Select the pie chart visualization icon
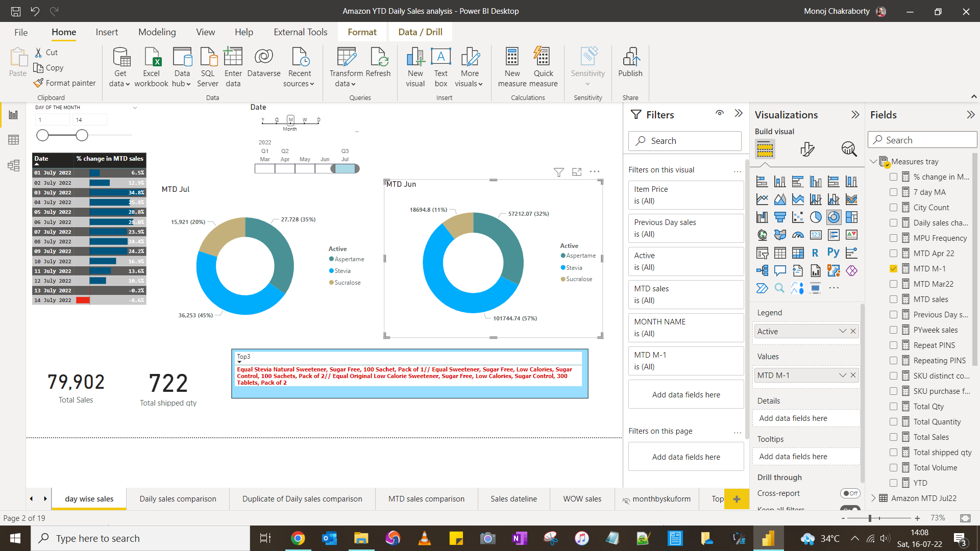The image size is (980, 551). click(x=816, y=217)
